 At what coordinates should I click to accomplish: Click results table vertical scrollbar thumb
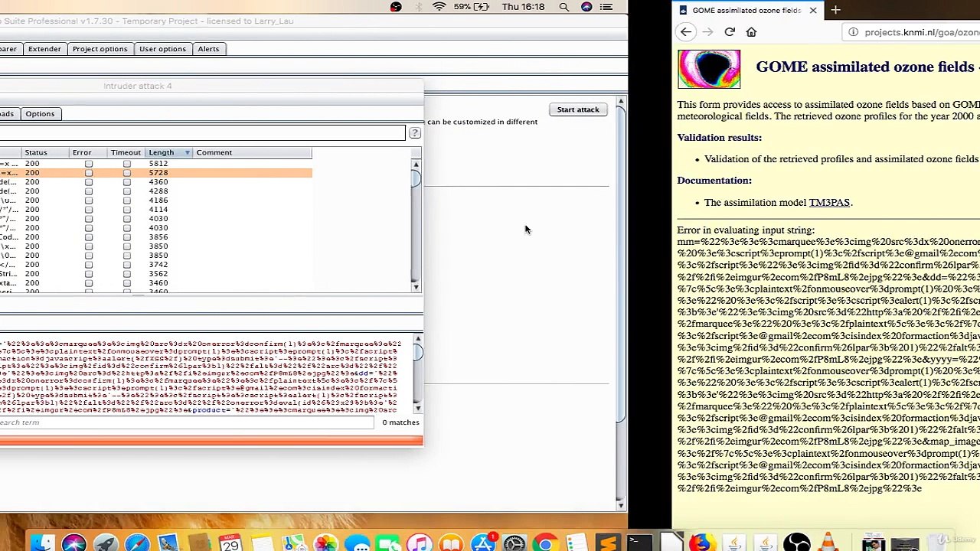tap(416, 178)
